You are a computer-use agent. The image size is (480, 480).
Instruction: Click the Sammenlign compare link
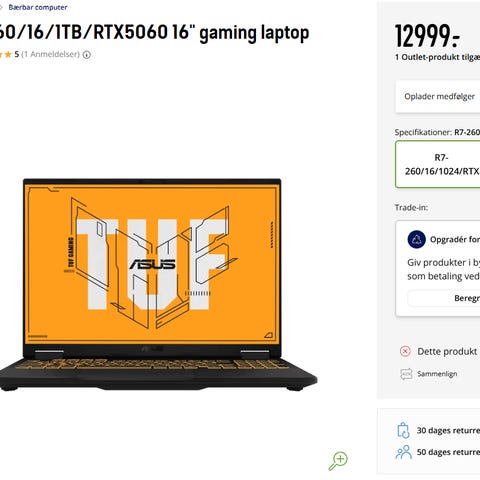pyautogui.click(x=437, y=374)
